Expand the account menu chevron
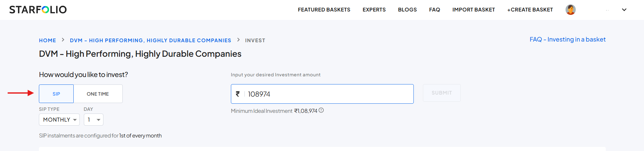Image resolution: width=644 pixels, height=151 pixels. 624,10
